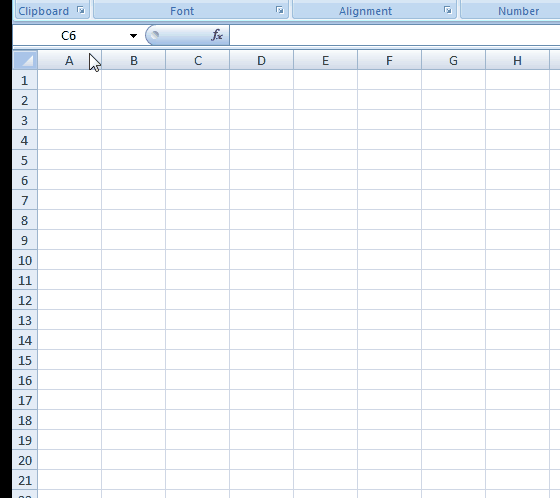560x498 pixels.
Task: Select row 12 header
Action: click(25, 300)
